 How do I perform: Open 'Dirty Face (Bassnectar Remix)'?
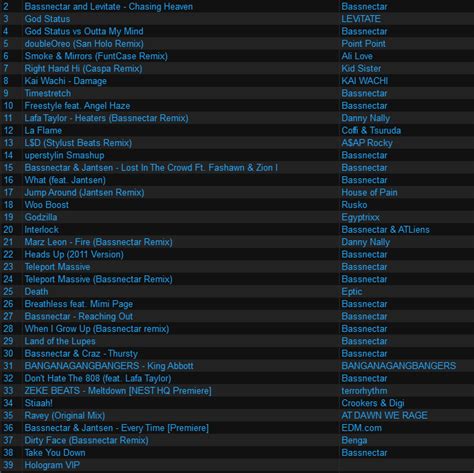coord(86,440)
